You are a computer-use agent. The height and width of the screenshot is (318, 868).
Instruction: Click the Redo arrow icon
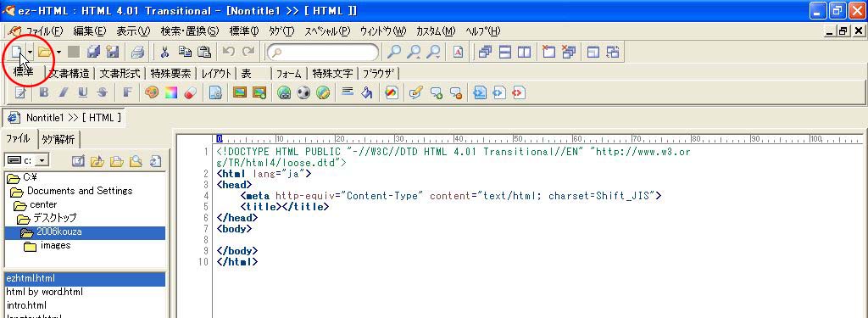coord(248,52)
